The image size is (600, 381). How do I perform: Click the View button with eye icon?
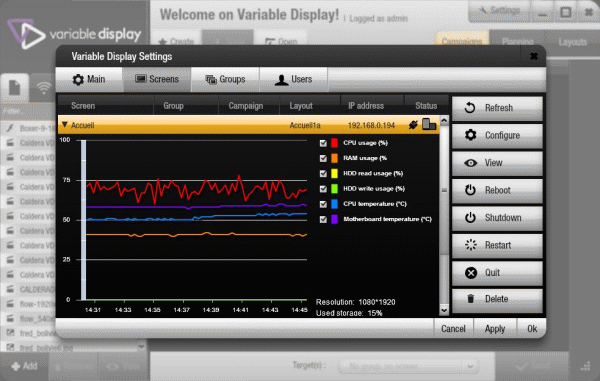(497, 163)
